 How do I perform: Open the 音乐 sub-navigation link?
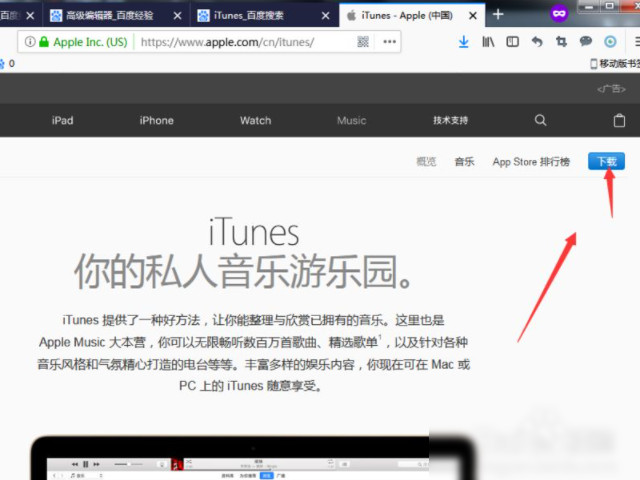[464, 162]
